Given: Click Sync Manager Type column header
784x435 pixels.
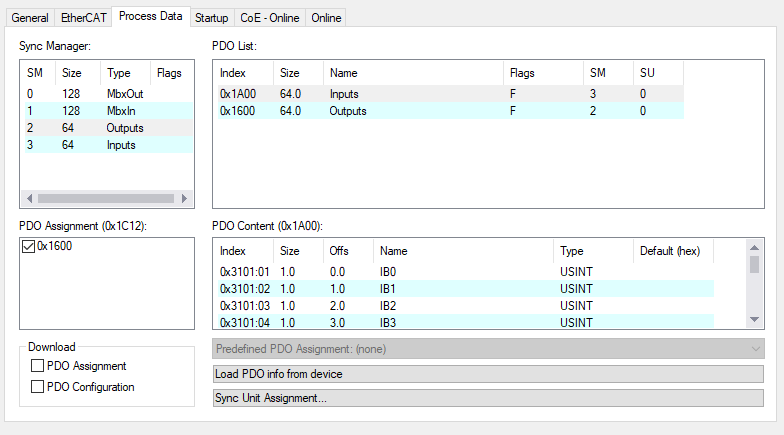Looking at the screenshot, I should tap(125, 73).
